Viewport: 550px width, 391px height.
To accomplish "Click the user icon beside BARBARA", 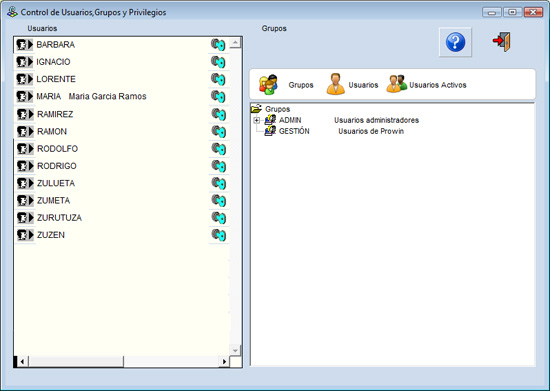I will click(x=25, y=45).
